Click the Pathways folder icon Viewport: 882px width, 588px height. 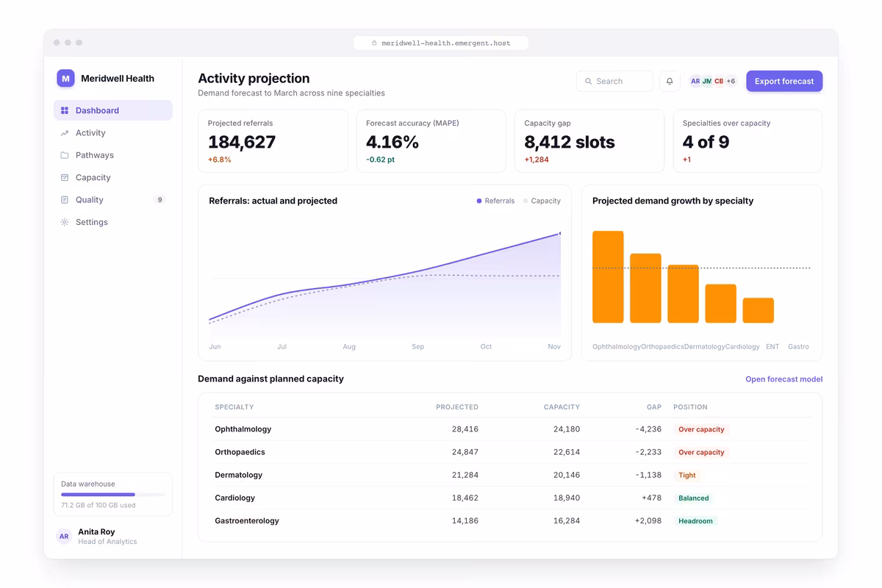[65, 155]
